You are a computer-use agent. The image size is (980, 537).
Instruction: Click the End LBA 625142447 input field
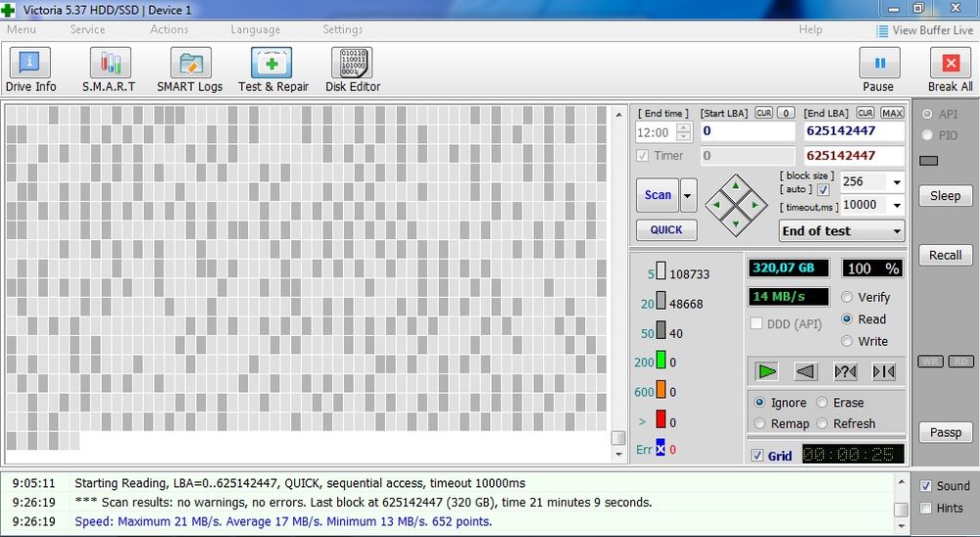(854, 131)
